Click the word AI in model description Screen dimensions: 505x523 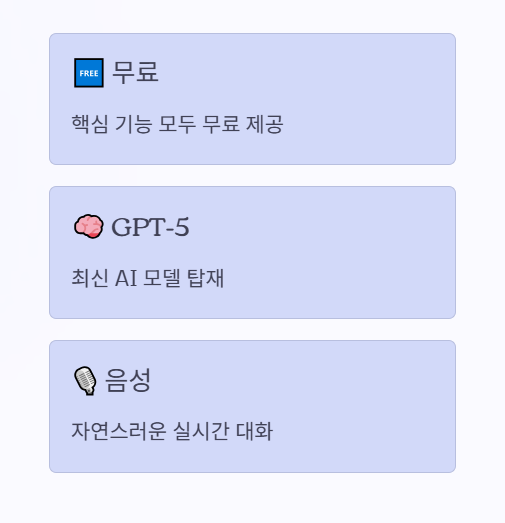[x=126, y=278]
